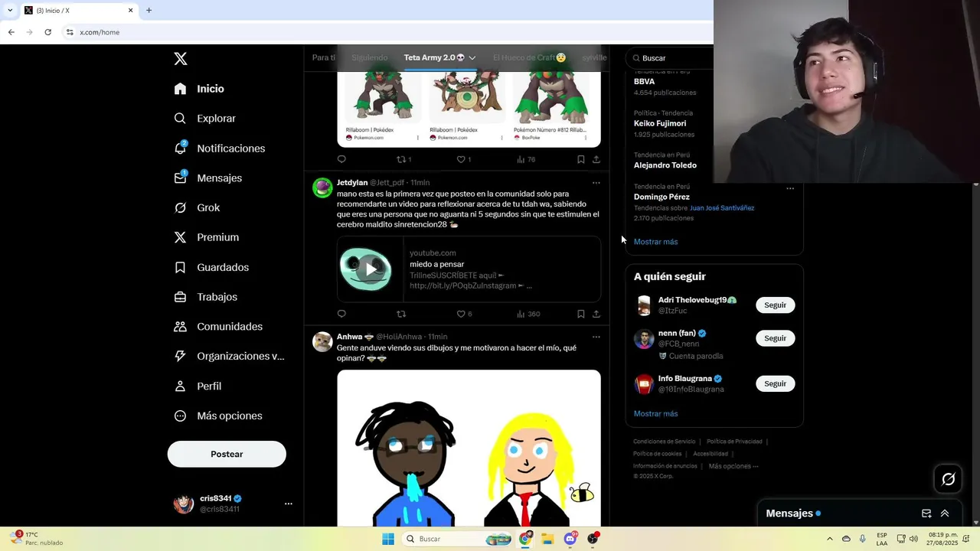The image size is (980, 551).
Task: Click Mostrar más under trends
Action: point(655,242)
